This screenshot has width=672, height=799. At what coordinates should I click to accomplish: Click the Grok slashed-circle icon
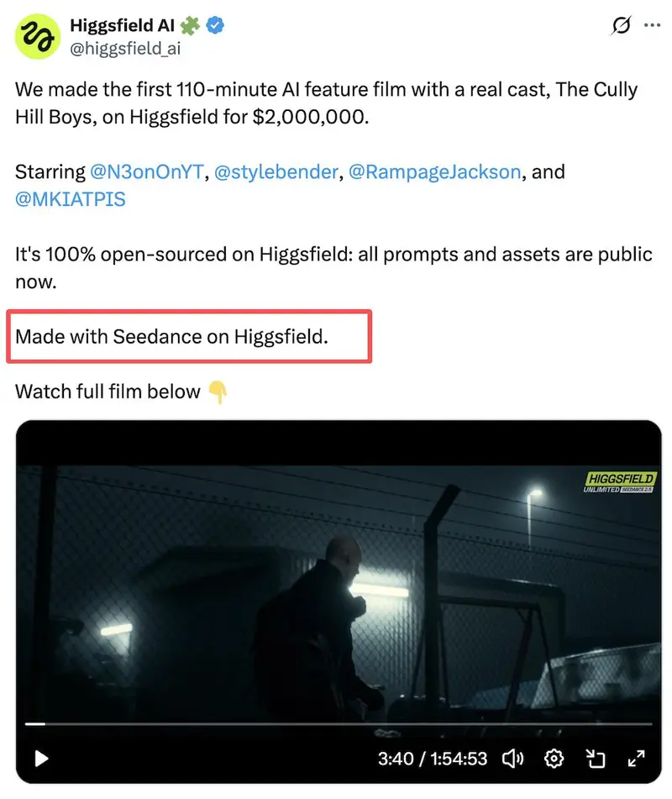click(x=621, y=25)
